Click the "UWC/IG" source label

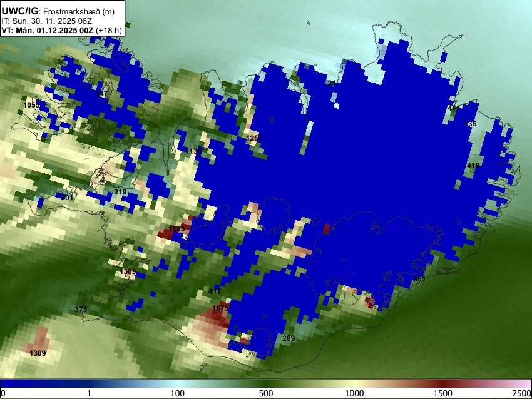point(19,11)
